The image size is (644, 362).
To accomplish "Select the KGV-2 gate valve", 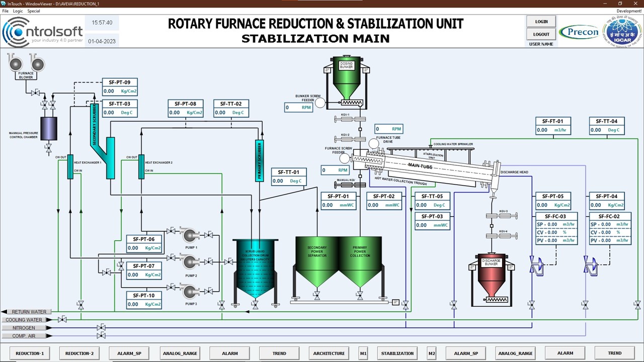I will [351, 139].
